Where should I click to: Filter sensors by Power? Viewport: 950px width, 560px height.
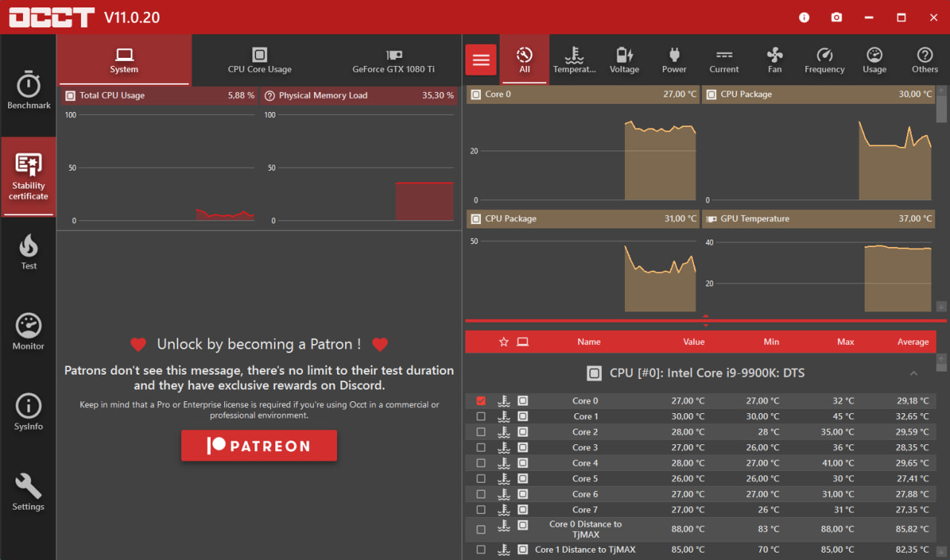tap(674, 59)
